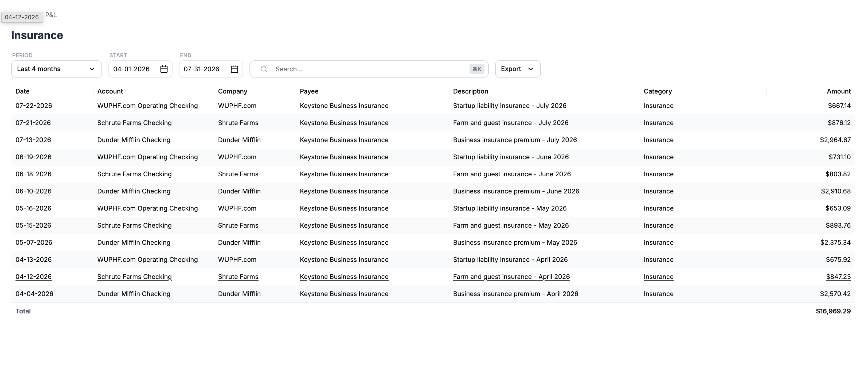Image resolution: width=868 pixels, height=365 pixels.
Task: Select the $2,570.42 amount
Action: tap(835, 294)
